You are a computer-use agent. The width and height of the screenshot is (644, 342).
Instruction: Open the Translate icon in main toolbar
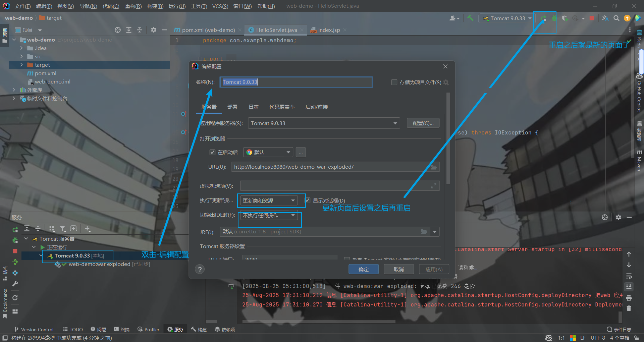pyautogui.click(x=605, y=18)
